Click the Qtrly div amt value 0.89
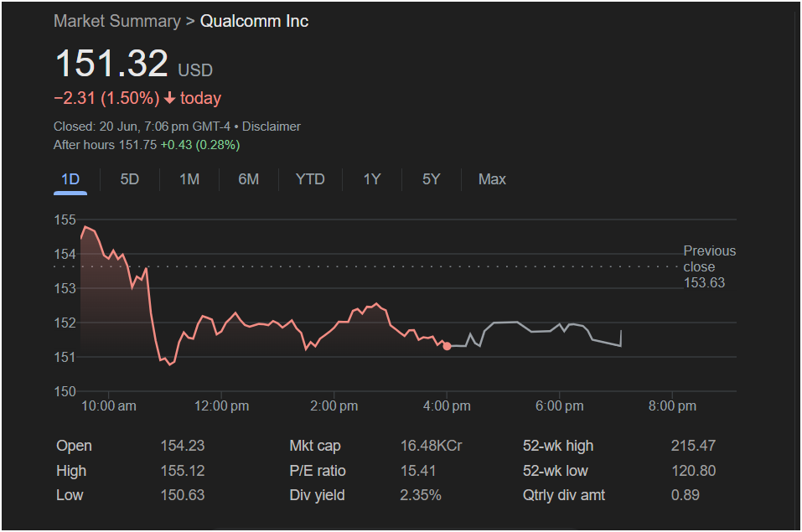The width and height of the screenshot is (802, 532). pos(686,495)
